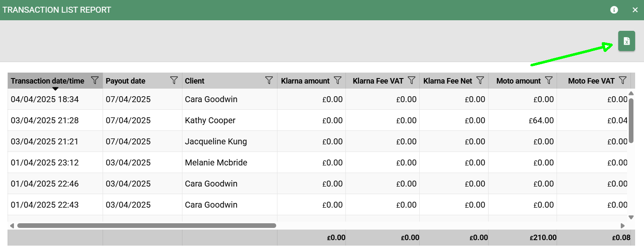
Task: Open the Klarna amount filter funnel
Action: (337, 80)
